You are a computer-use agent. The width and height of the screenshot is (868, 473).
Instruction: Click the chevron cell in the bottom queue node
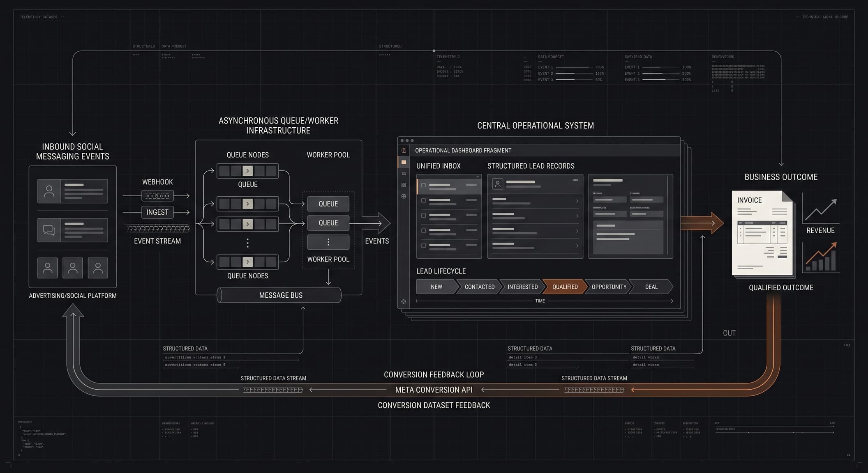pyautogui.click(x=247, y=262)
